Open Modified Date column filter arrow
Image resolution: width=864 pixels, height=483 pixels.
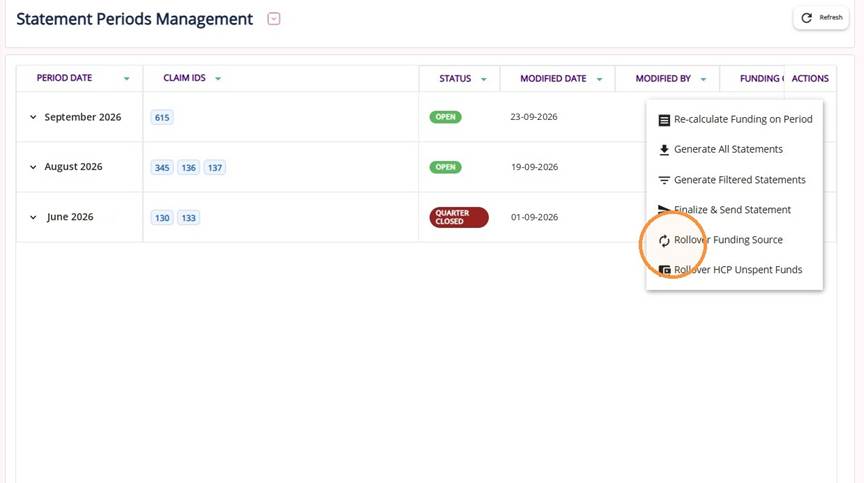(x=600, y=79)
